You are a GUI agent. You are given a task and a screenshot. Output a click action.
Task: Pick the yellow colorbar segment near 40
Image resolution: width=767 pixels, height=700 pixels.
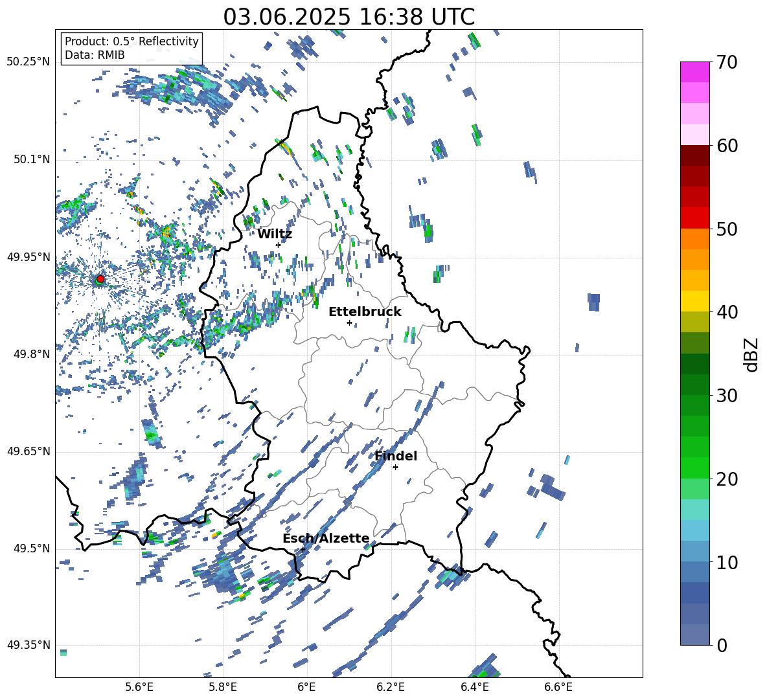(694, 301)
